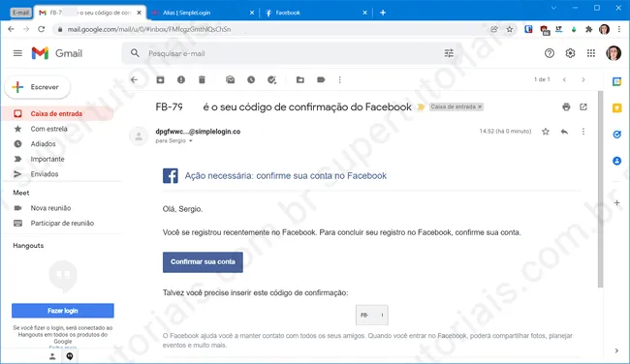Open Hangouts conversations bubble icon
The height and width of the screenshot is (364, 630).
click(x=70, y=356)
